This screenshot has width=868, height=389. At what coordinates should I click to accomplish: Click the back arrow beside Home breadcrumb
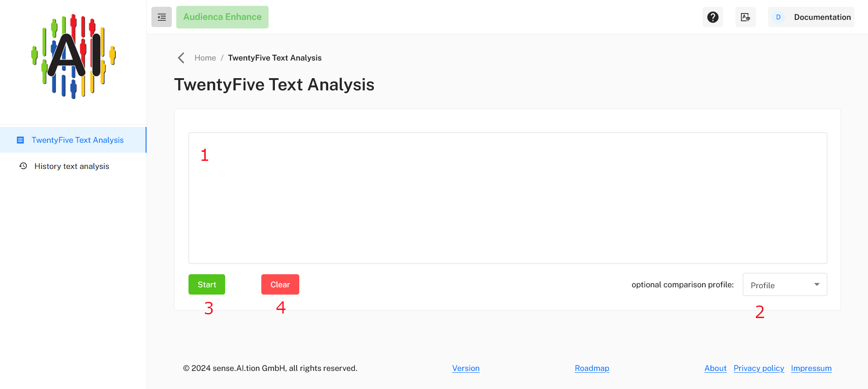(181, 57)
